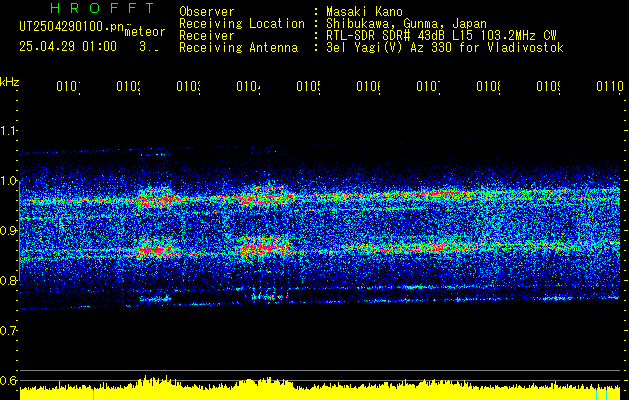The width and height of the screenshot is (629, 400).
Task: Select the file name UT2504290100.pn
Action: click(x=72, y=27)
